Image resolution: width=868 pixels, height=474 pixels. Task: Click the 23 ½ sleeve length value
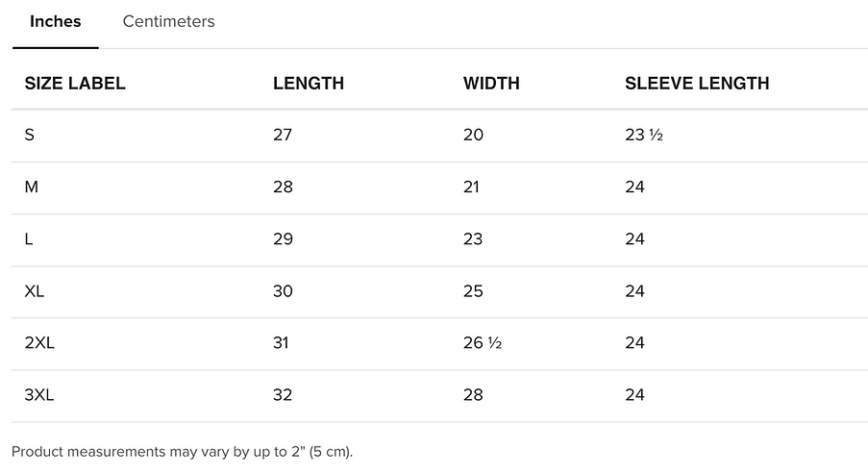click(x=644, y=135)
